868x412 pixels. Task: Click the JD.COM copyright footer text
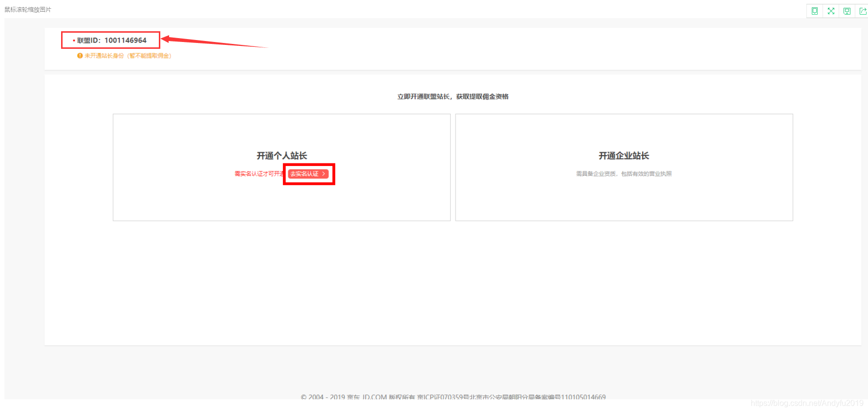click(x=453, y=396)
